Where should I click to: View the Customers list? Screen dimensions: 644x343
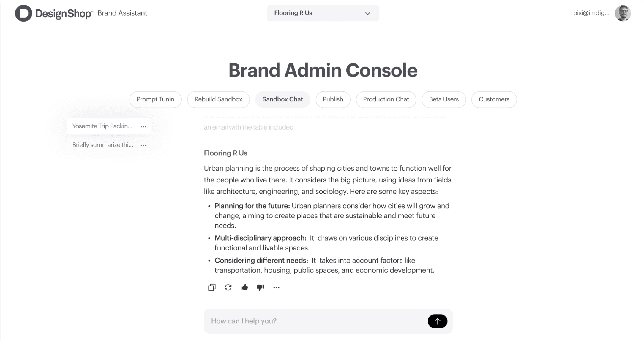coord(494,99)
